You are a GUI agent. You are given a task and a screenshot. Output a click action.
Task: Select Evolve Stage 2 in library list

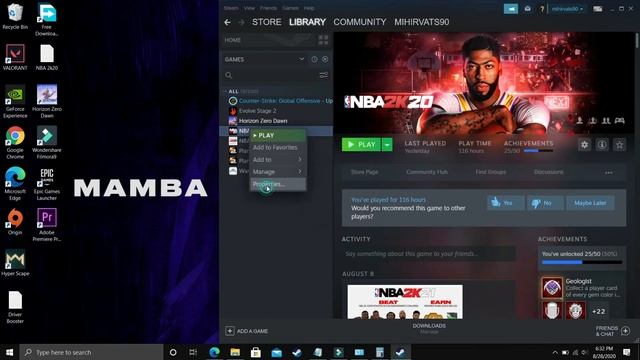coord(258,111)
